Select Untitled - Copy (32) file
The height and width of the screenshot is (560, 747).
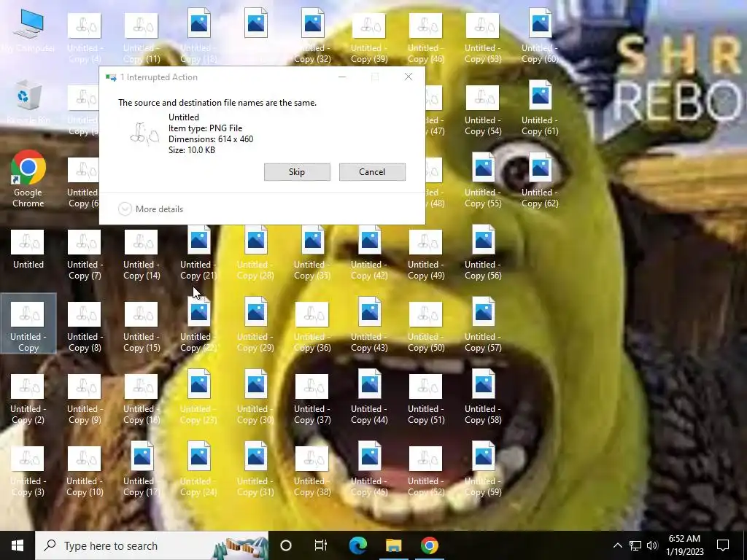[312, 36]
